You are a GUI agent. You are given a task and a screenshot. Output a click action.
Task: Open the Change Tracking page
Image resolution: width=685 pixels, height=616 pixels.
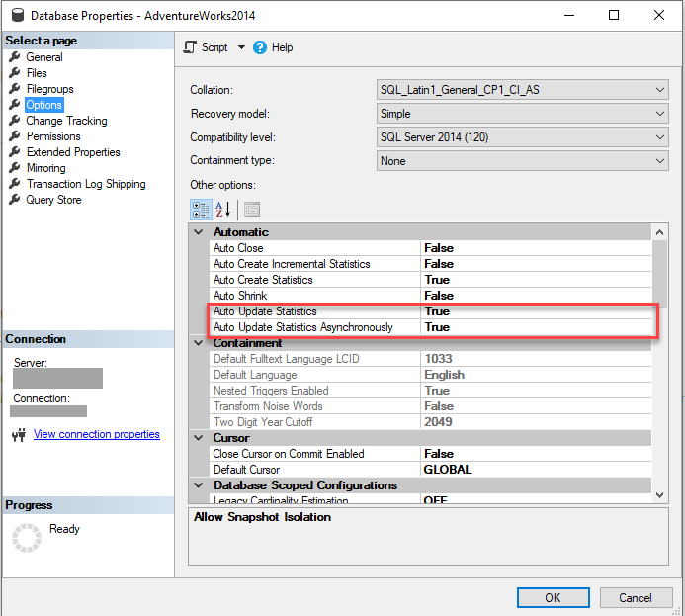(x=66, y=121)
